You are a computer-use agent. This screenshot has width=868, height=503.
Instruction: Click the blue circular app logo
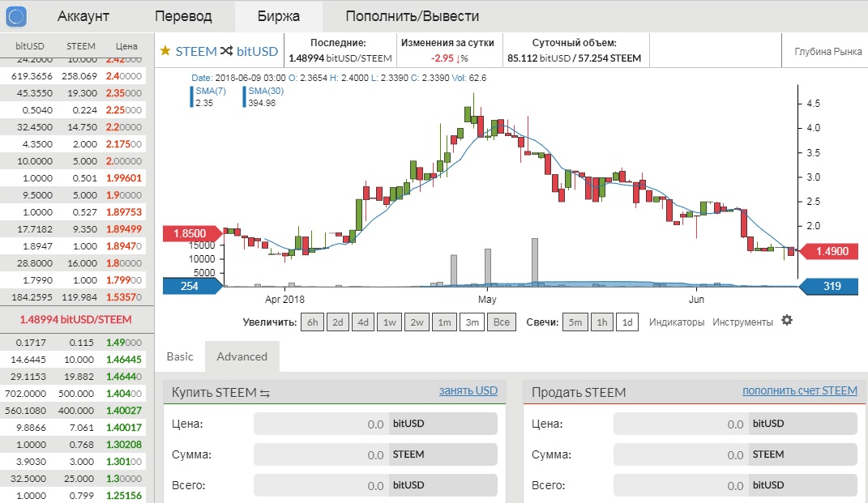point(16,16)
